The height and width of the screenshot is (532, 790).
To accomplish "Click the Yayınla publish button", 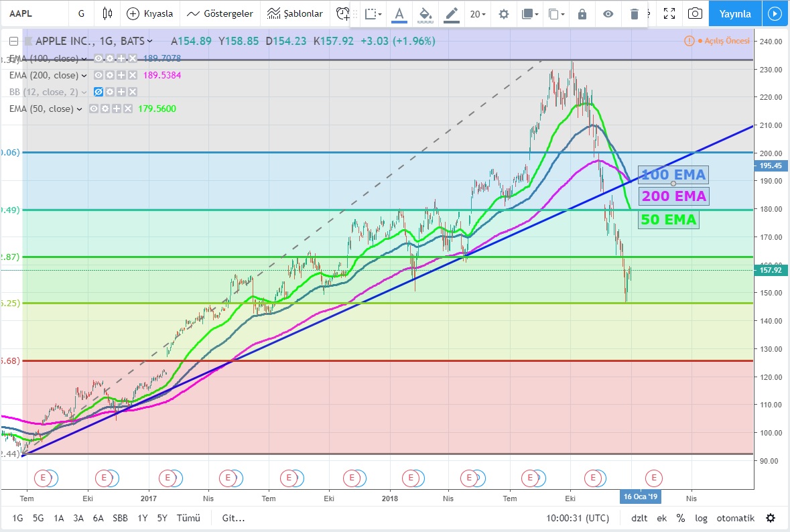I will [x=735, y=13].
